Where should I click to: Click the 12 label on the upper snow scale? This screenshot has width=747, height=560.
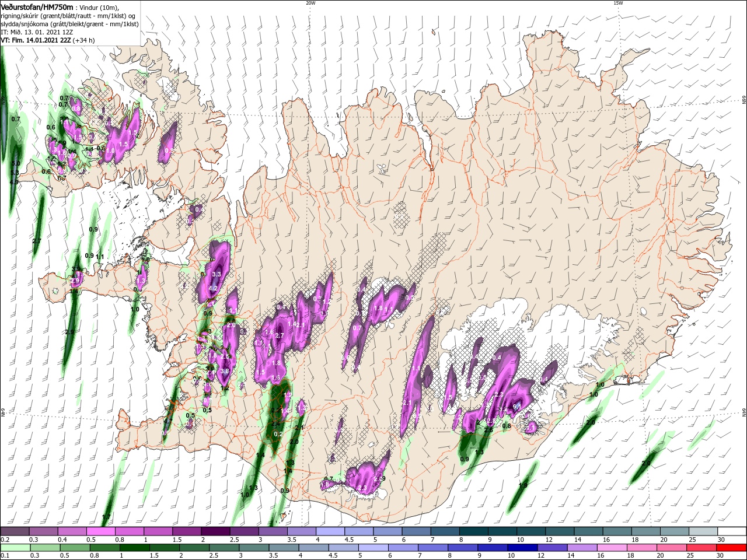click(549, 540)
